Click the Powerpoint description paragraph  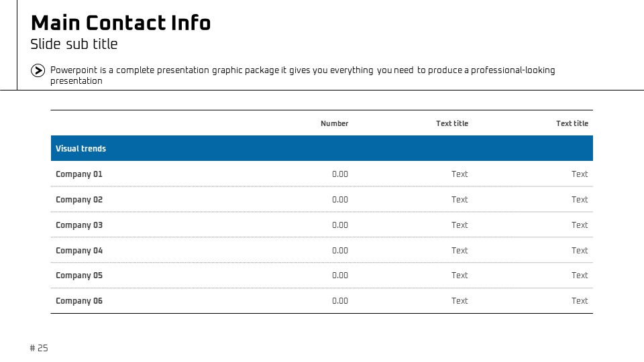[x=303, y=75]
